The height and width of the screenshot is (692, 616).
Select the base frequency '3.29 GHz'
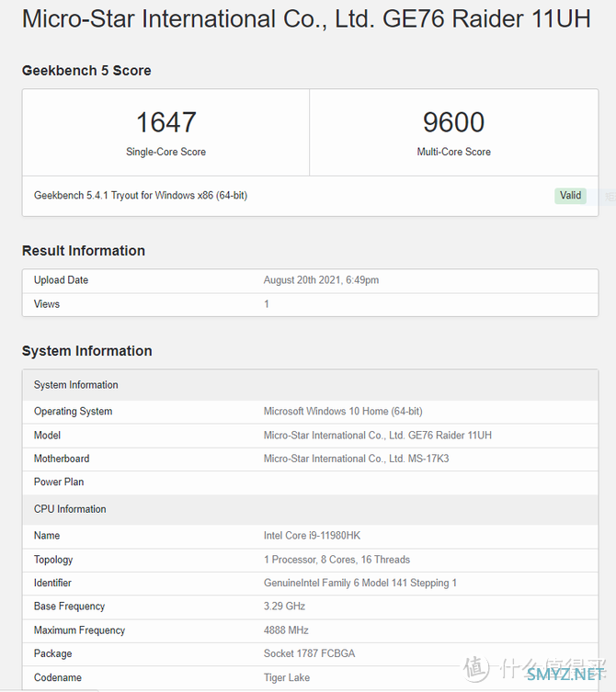coord(284,607)
